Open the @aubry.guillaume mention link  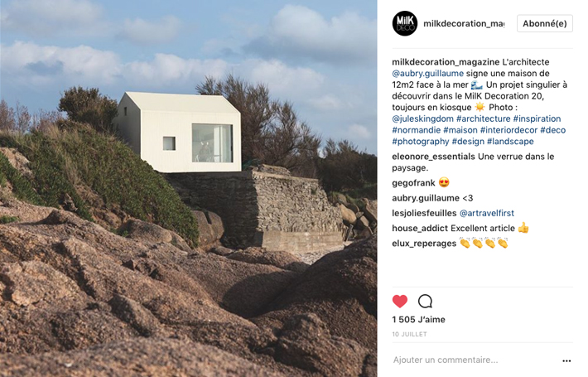[428, 74]
